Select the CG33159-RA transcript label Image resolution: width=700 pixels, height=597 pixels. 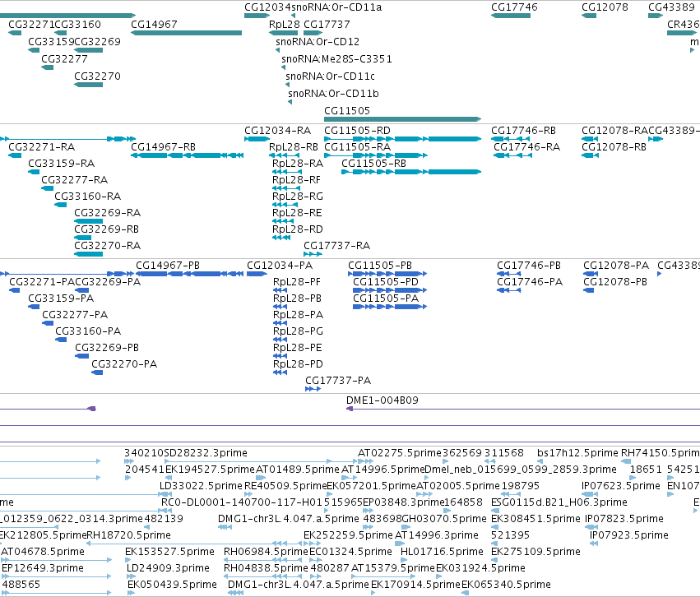(61, 164)
